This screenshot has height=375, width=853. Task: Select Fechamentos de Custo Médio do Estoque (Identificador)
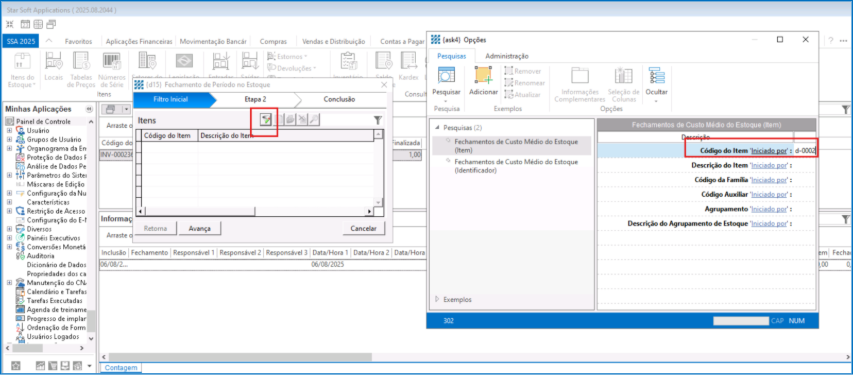point(511,166)
